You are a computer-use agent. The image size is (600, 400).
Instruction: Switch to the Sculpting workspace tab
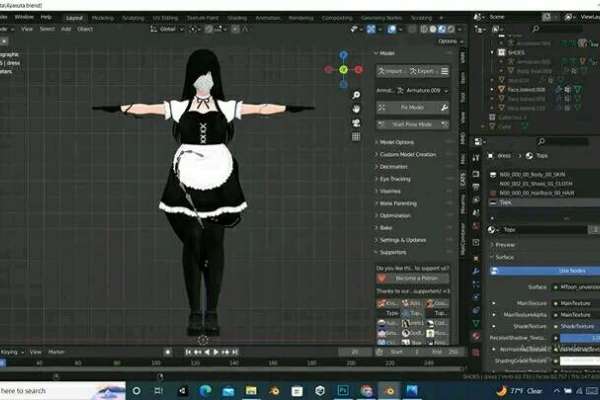pos(133,18)
